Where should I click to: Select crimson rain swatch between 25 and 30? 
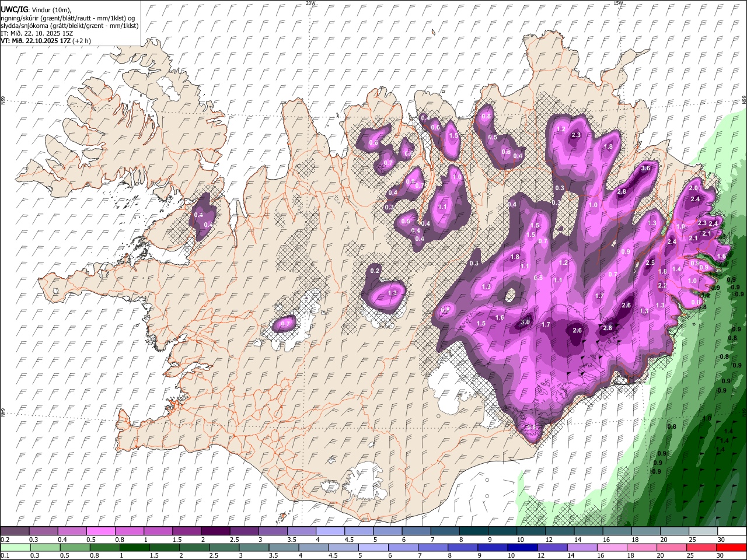[701, 548]
